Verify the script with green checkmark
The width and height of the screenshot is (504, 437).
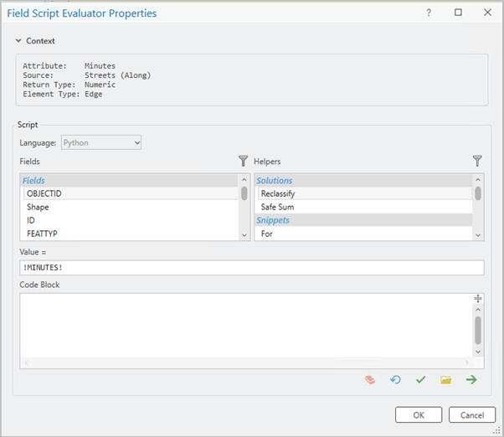[420, 380]
